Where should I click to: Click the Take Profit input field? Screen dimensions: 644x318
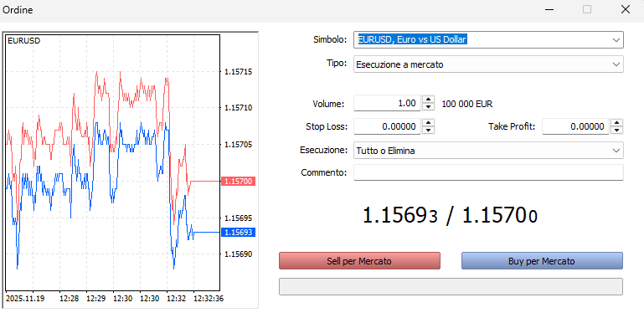[x=576, y=126]
